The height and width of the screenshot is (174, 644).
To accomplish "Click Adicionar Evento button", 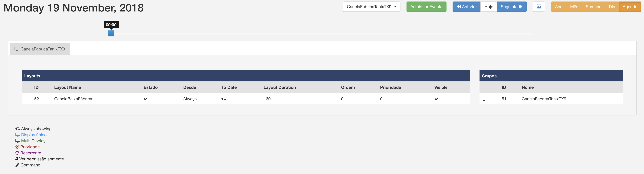I will click(426, 7).
